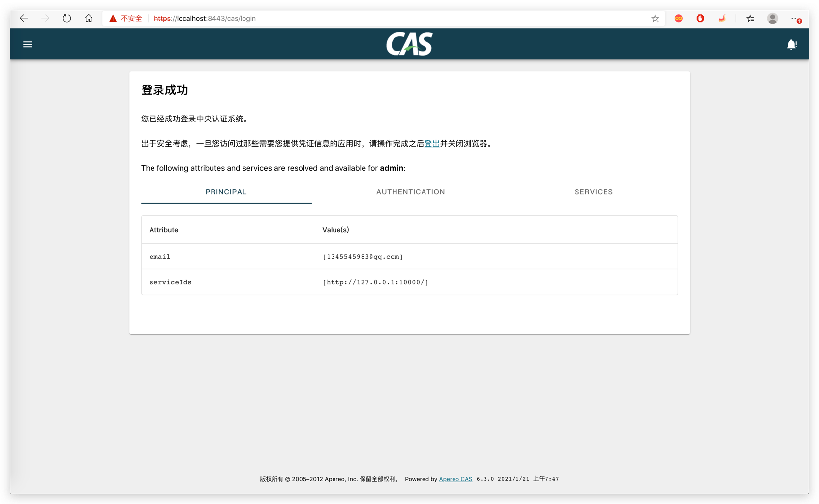The height and width of the screenshot is (504, 819).
Task: Click the 不安全 security label
Action: tap(131, 18)
